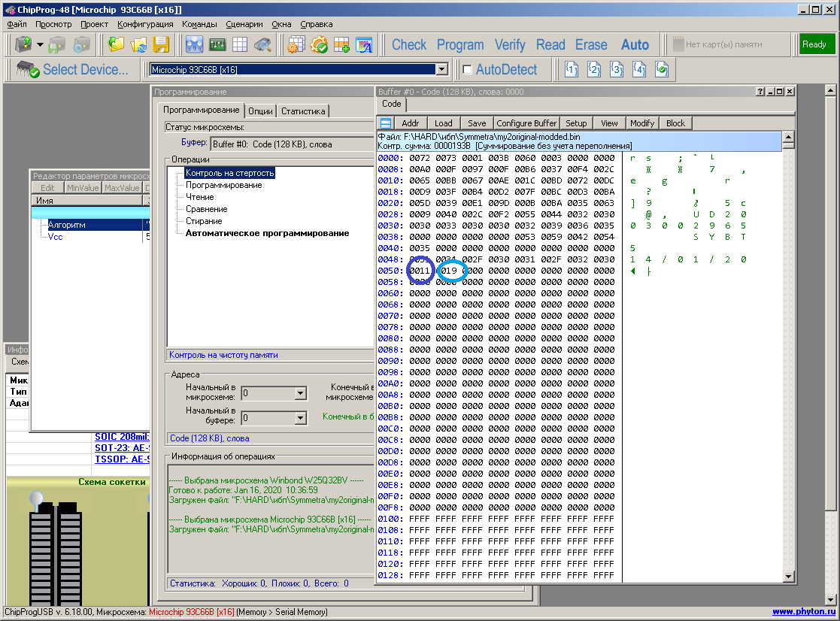
Task: Open the Сценарии menu
Action: 244,24
